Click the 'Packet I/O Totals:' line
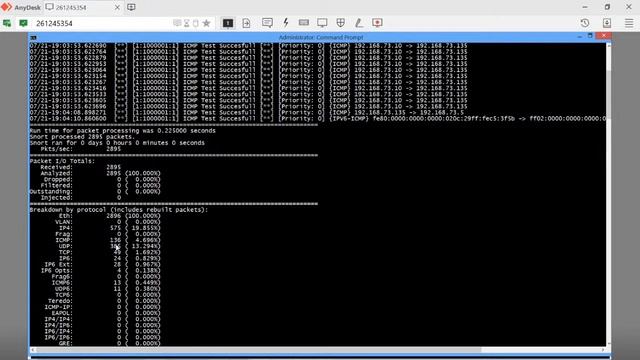The width and height of the screenshot is (640, 360). [62, 161]
